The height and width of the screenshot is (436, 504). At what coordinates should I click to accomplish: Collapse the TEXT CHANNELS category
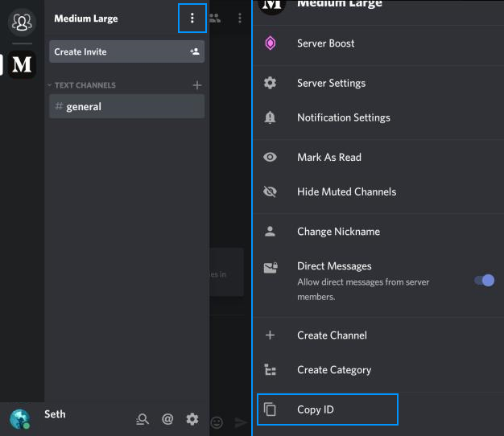pos(81,85)
